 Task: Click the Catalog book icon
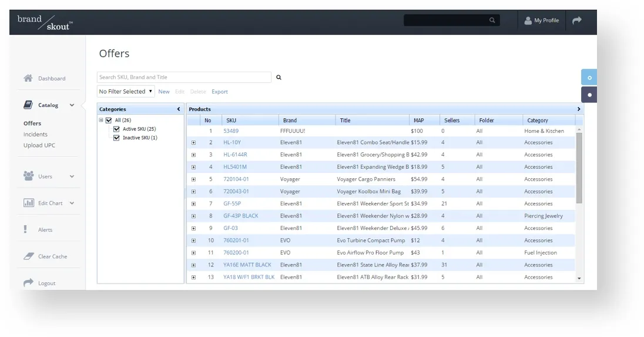click(x=28, y=105)
